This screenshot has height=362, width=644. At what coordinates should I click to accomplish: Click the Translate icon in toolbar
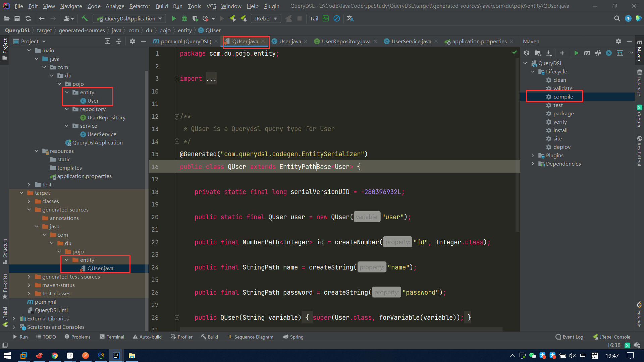click(x=350, y=19)
